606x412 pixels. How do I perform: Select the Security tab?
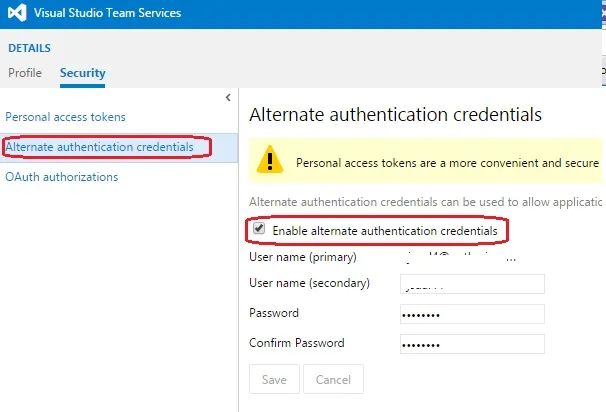pyautogui.click(x=82, y=72)
